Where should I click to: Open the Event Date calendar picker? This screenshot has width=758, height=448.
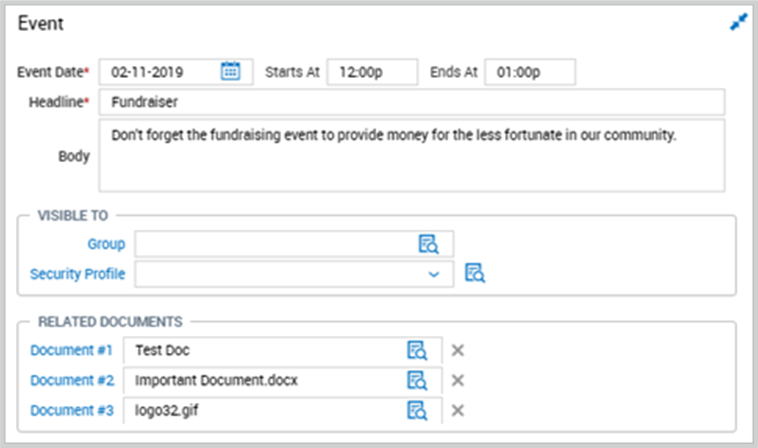[x=231, y=71]
